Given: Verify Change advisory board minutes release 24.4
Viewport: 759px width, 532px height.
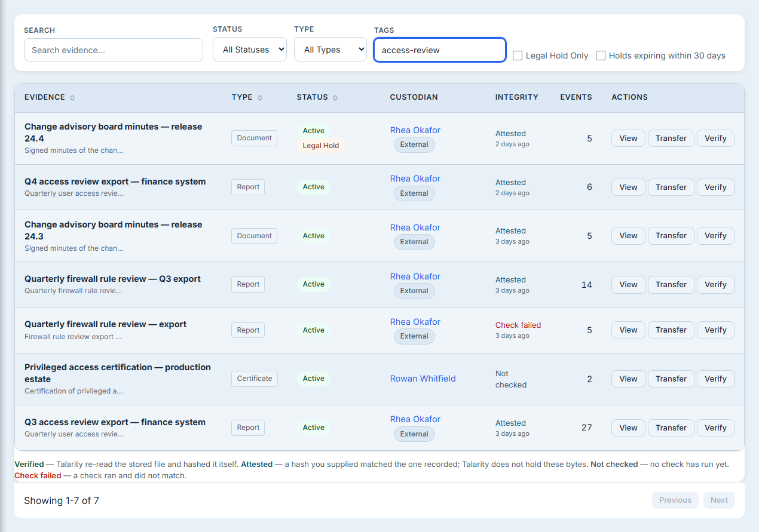Looking at the screenshot, I should coord(715,138).
